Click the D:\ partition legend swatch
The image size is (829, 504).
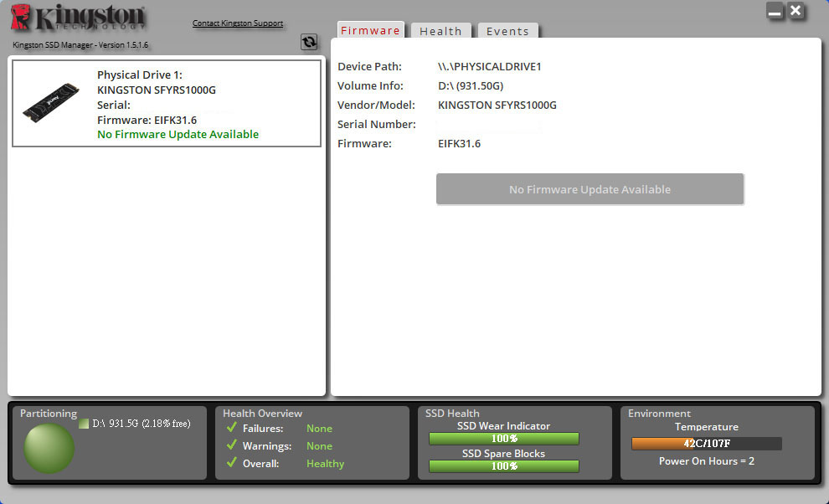pyautogui.click(x=84, y=424)
